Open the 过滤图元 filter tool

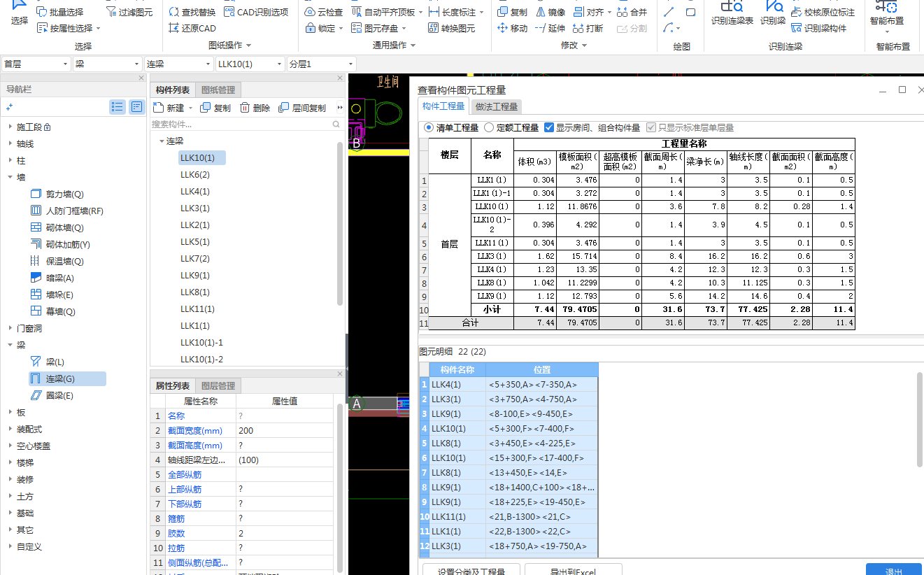coord(129,12)
